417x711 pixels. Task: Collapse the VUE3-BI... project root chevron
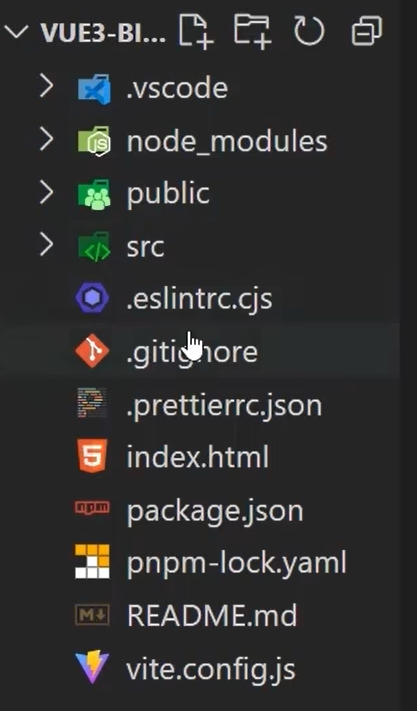16,32
